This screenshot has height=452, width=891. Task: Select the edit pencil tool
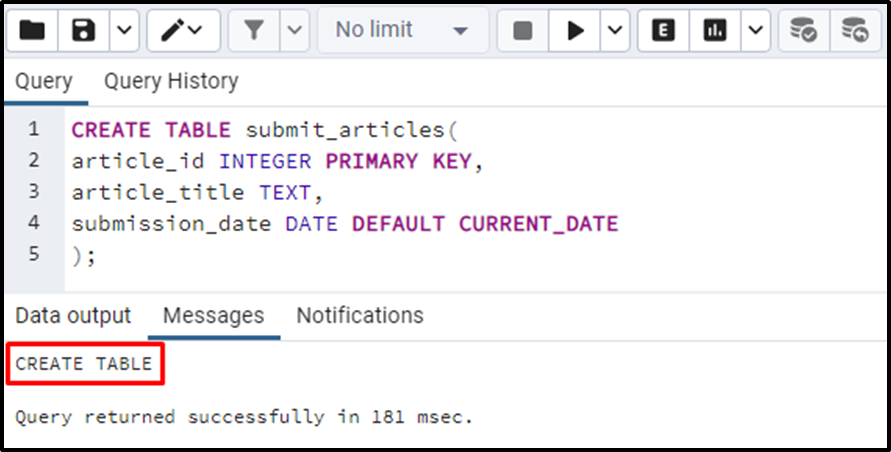tap(183, 30)
